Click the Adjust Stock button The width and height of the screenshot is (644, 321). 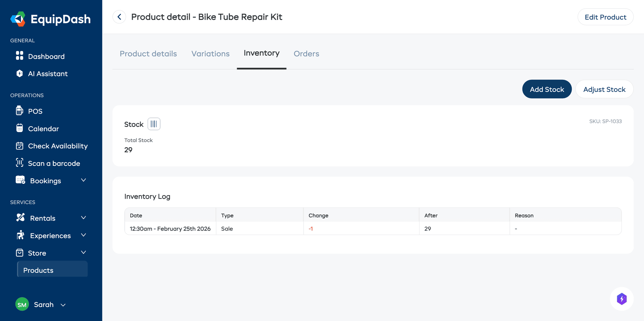point(604,89)
